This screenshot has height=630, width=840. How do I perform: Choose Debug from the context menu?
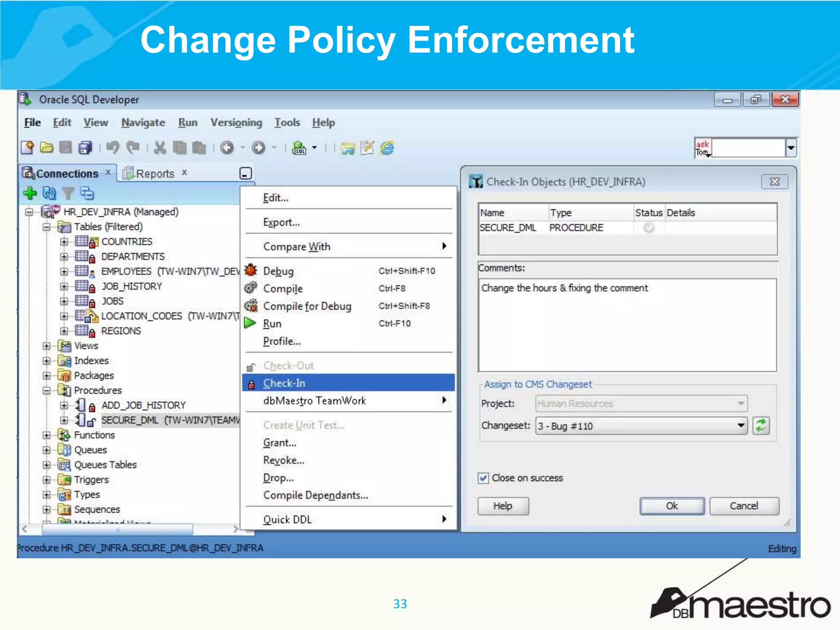[x=349, y=271]
